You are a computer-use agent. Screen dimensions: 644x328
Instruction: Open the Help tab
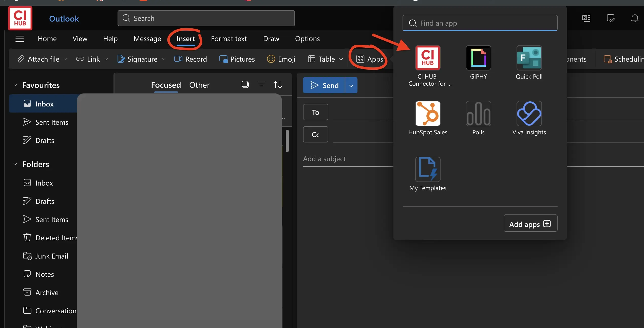pyautogui.click(x=110, y=39)
